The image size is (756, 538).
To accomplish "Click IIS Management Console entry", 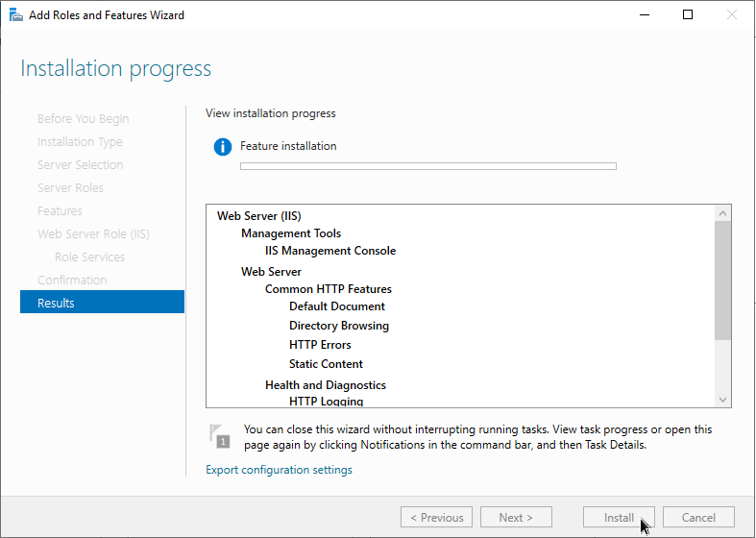I will [x=330, y=251].
